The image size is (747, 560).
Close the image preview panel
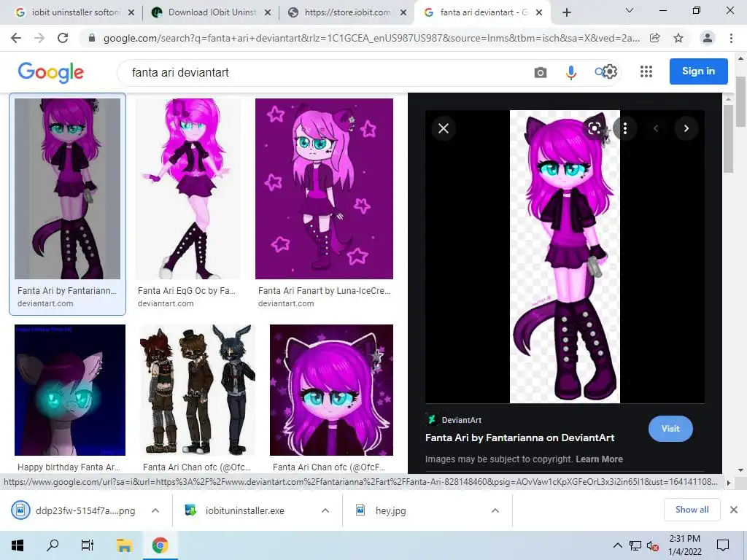click(x=444, y=128)
